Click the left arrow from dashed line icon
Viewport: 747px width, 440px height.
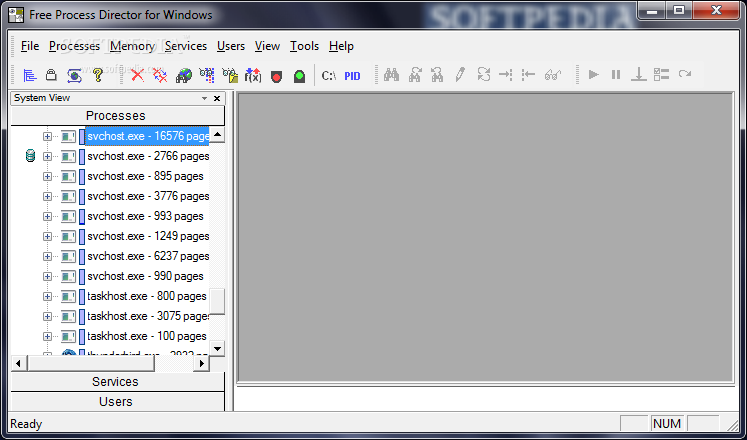point(528,74)
